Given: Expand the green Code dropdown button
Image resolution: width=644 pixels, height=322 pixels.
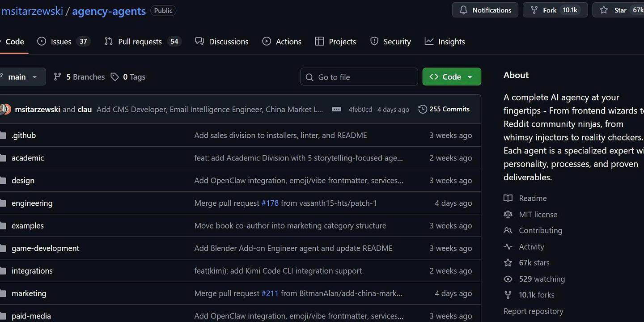Looking at the screenshot, I should [x=452, y=76].
